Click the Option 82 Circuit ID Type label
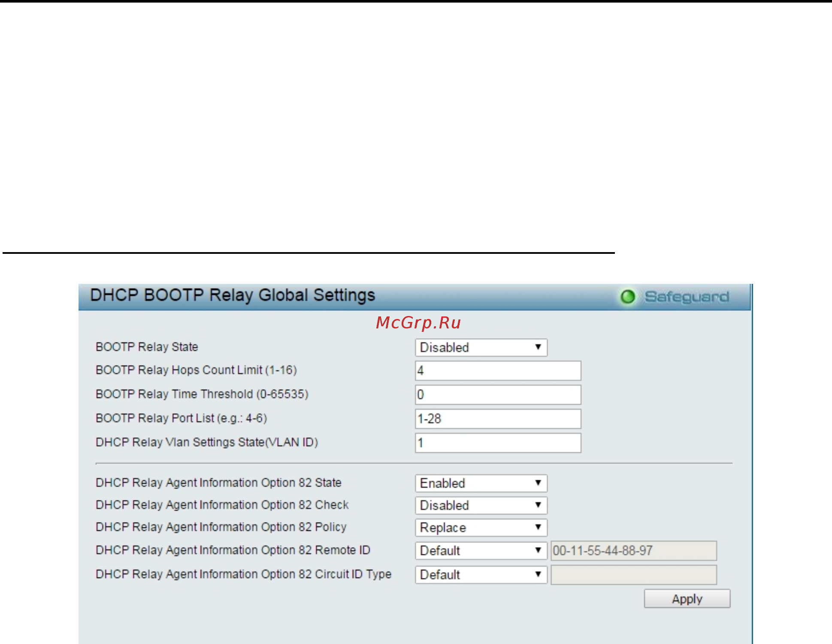Screen dimensions: 832x644 pos(244,575)
